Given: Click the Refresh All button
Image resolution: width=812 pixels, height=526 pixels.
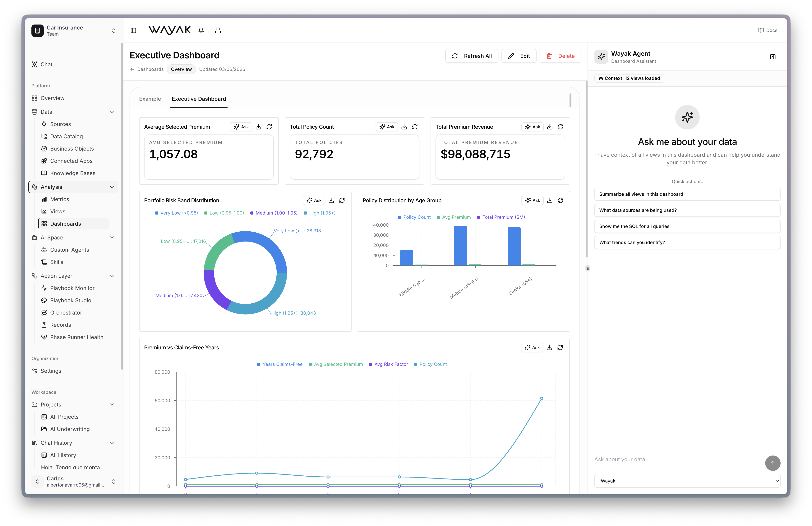Looking at the screenshot, I should click(472, 56).
